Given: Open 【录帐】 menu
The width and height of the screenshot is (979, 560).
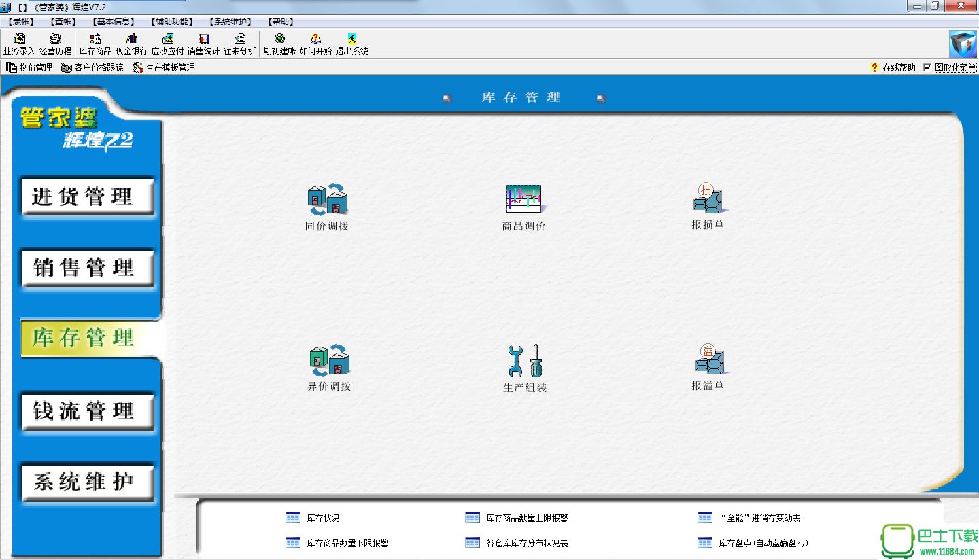Looking at the screenshot, I should tap(22, 22).
